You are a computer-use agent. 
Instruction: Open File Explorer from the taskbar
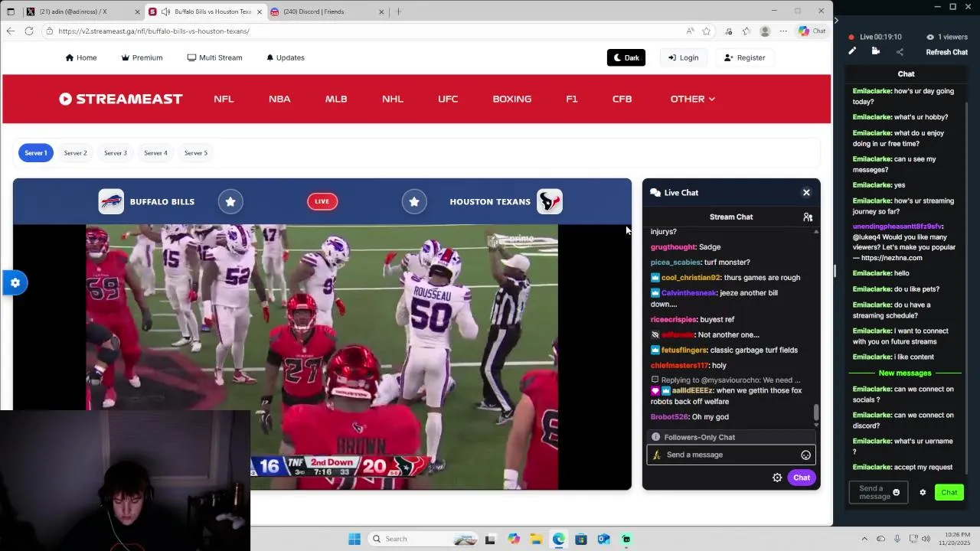tap(536, 539)
